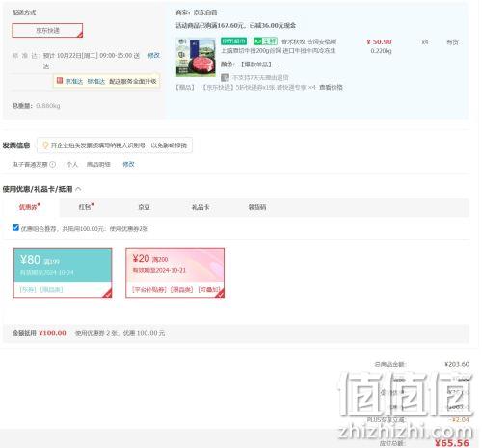The width and height of the screenshot is (482, 448).
Task: Open the beef product thumbnail image
Action: click(196, 57)
